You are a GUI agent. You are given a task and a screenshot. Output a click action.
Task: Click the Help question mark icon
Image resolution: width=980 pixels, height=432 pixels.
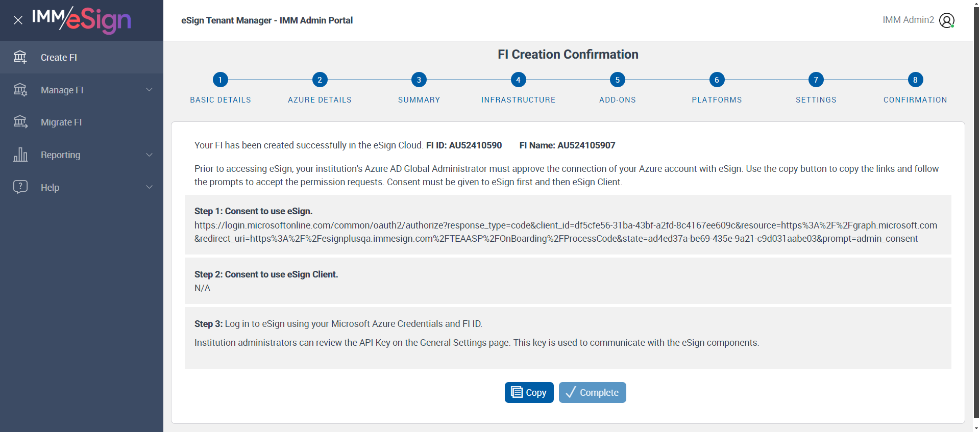pos(20,187)
